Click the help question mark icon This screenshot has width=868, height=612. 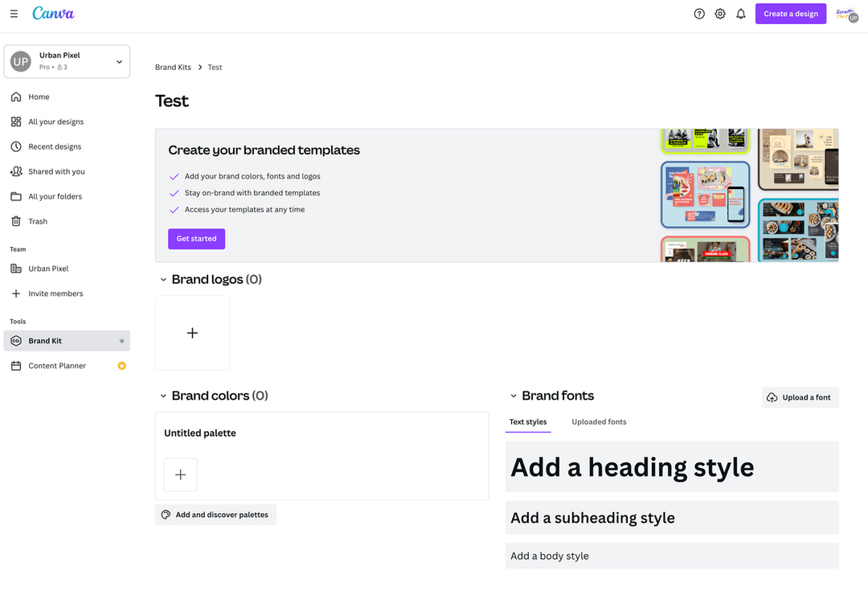[699, 14]
